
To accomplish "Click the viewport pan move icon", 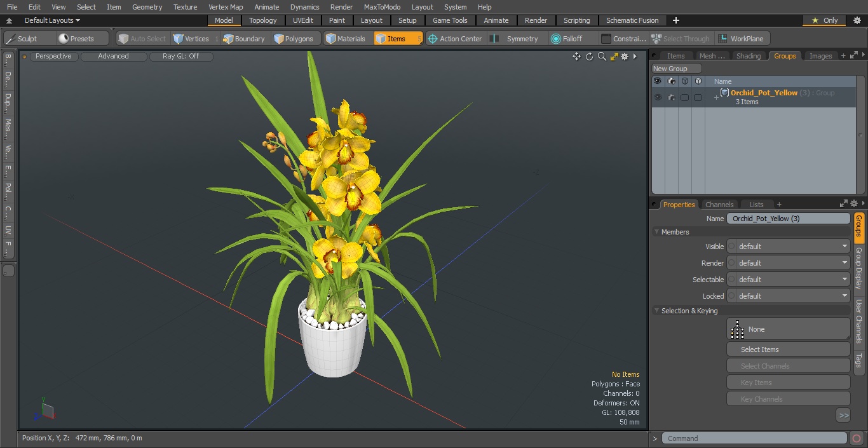I will click(576, 57).
